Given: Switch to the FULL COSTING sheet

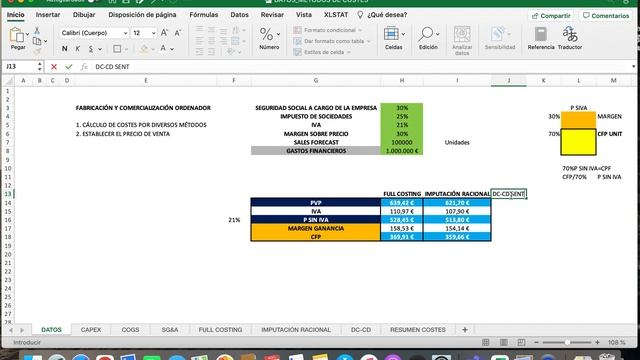Looking at the screenshot, I should 220,329.
